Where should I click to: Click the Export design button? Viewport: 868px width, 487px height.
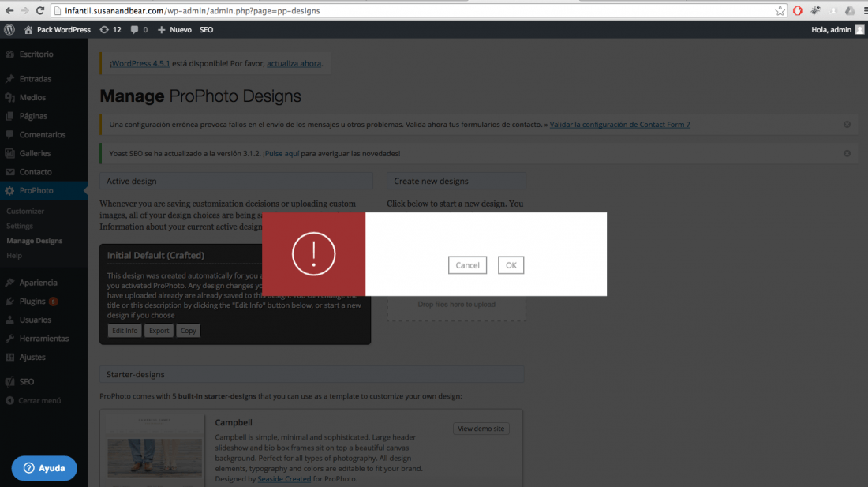pyautogui.click(x=159, y=331)
